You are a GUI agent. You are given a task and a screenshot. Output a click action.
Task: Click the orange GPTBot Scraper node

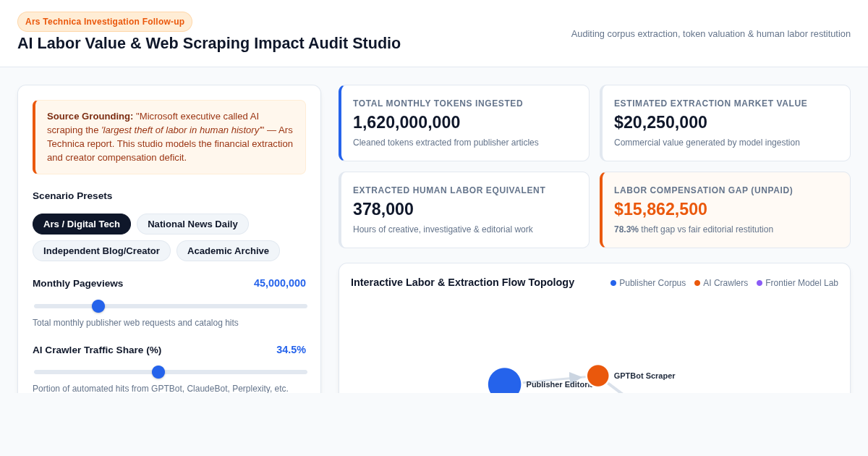597,376
